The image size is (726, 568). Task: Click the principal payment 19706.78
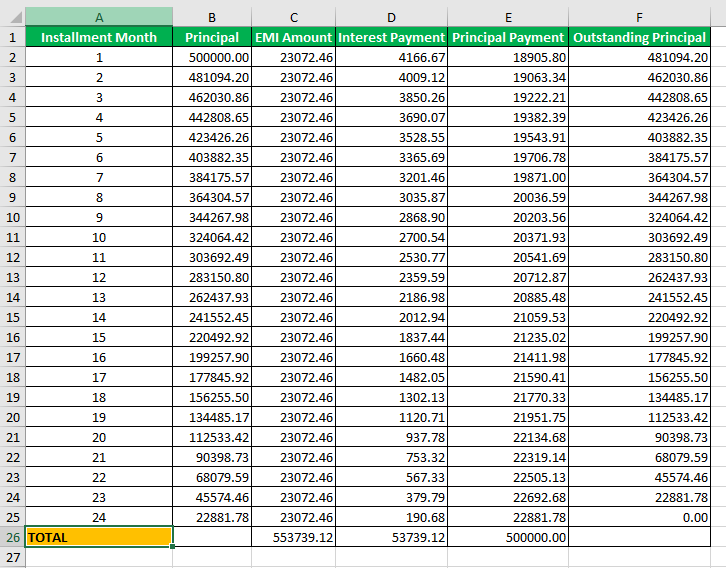tap(508, 157)
